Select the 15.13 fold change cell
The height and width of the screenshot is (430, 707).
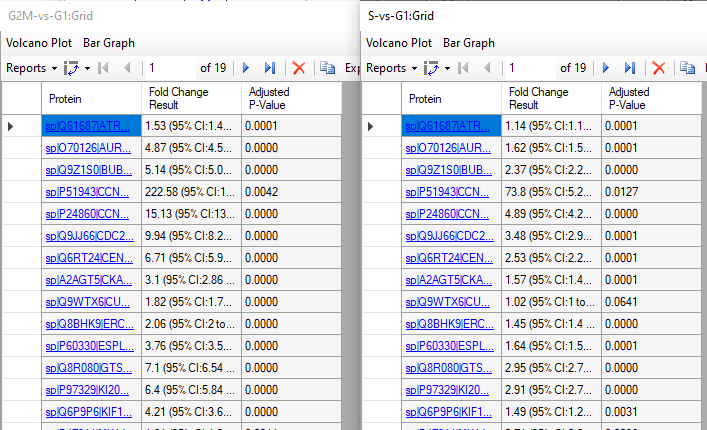[x=192, y=214]
